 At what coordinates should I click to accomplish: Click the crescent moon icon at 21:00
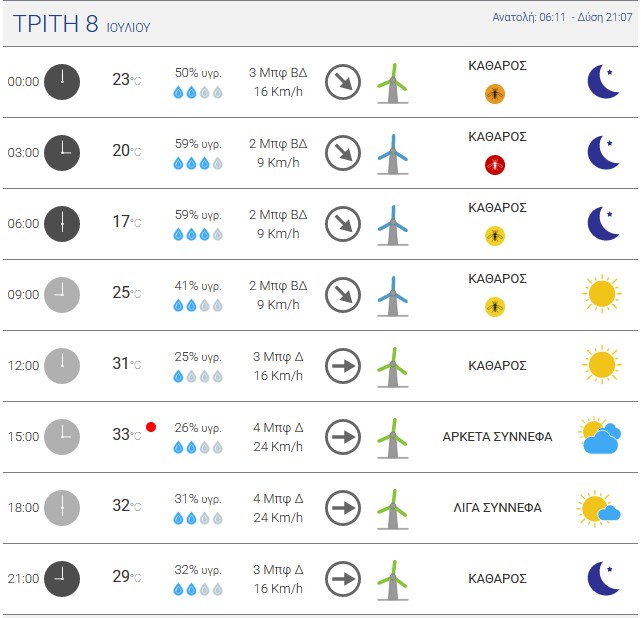pyautogui.click(x=603, y=578)
